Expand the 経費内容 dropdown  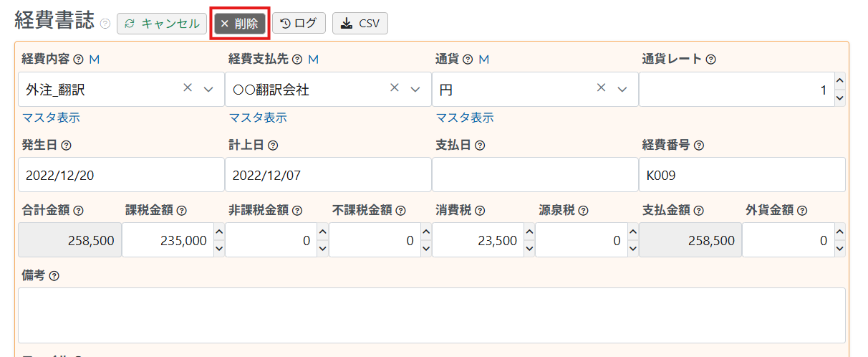point(209,89)
